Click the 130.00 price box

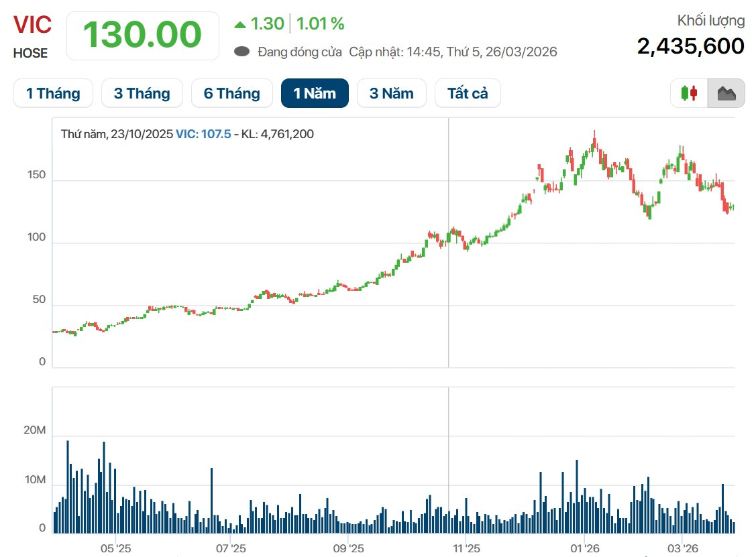click(x=142, y=35)
